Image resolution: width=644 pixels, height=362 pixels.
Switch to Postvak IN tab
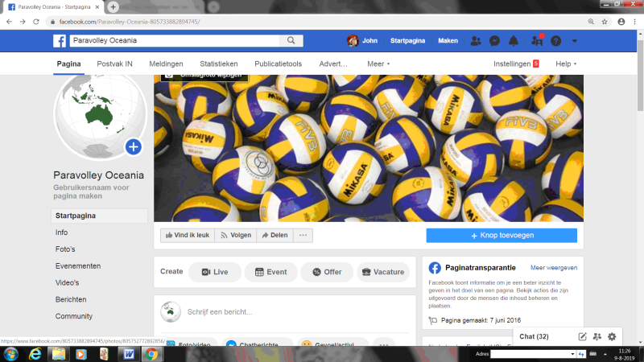coord(114,64)
